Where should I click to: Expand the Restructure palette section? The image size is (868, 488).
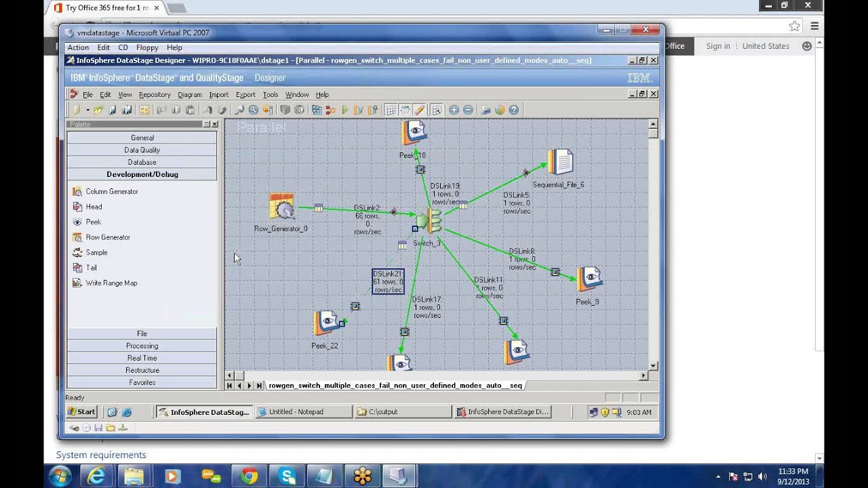tap(142, 370)
